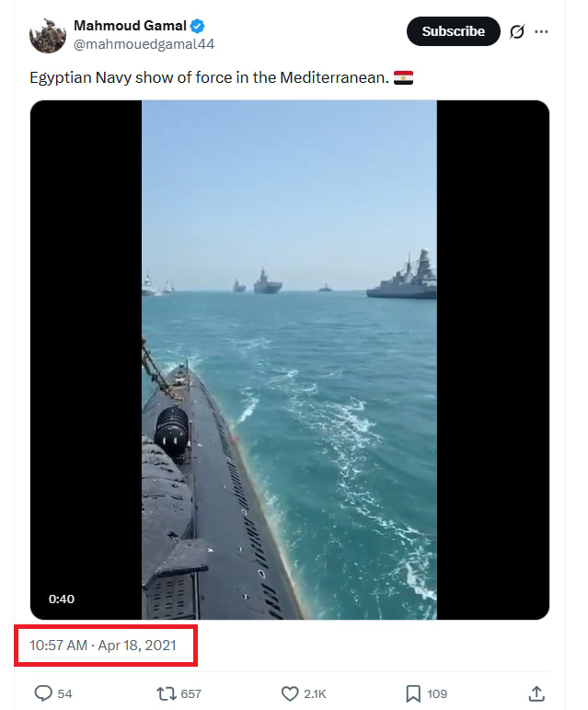This screenshot has width=588, height=710.
Task: Click the 2.1K likes count
Action: coord(315,693)
